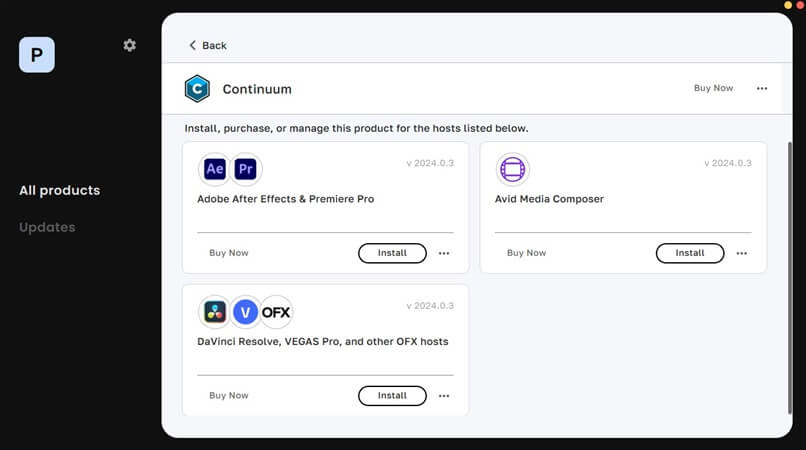Open more options for the Adobe hosts card
The width and height of the screenshot is (806, 450).
pos(444,253)
